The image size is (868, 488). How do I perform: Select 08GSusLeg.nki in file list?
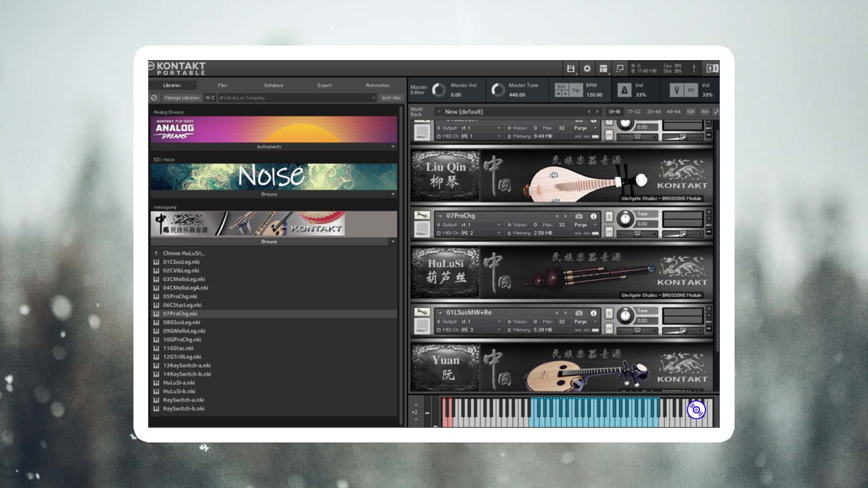(273, 322)
